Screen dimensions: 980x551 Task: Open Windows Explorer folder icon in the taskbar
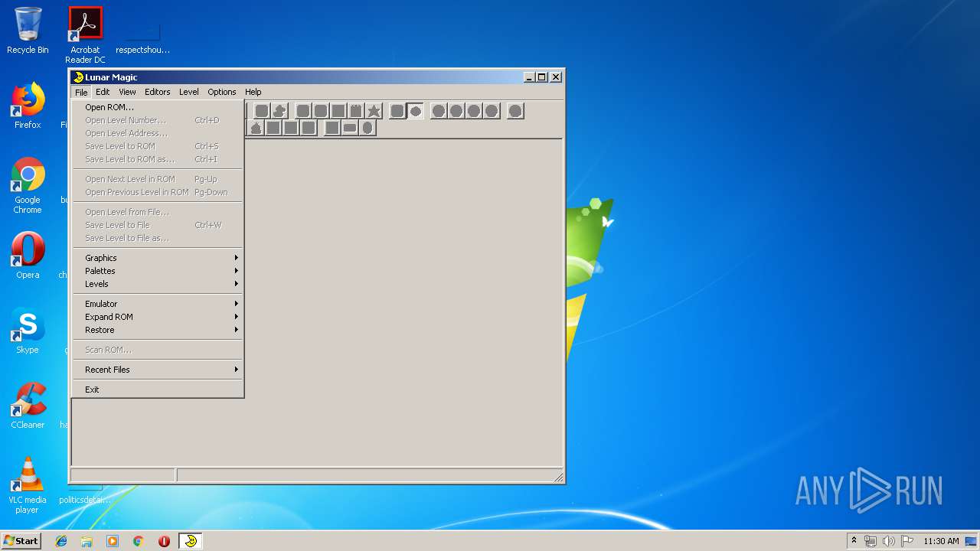(x=87, y=541)
